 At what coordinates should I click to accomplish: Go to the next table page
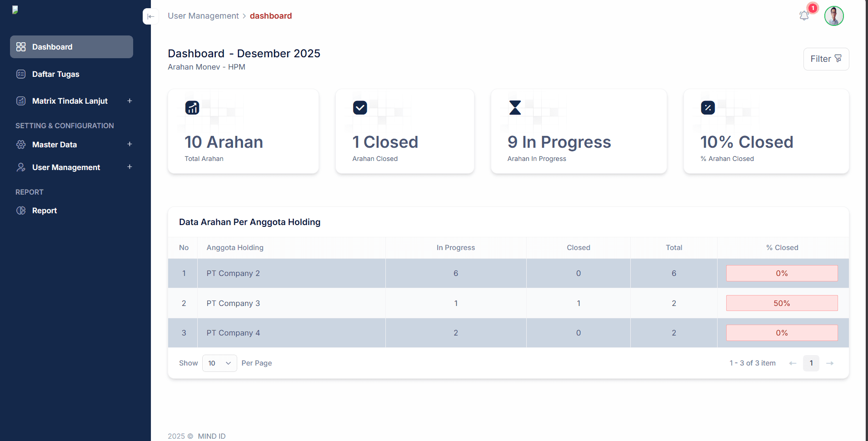(830, 363)
